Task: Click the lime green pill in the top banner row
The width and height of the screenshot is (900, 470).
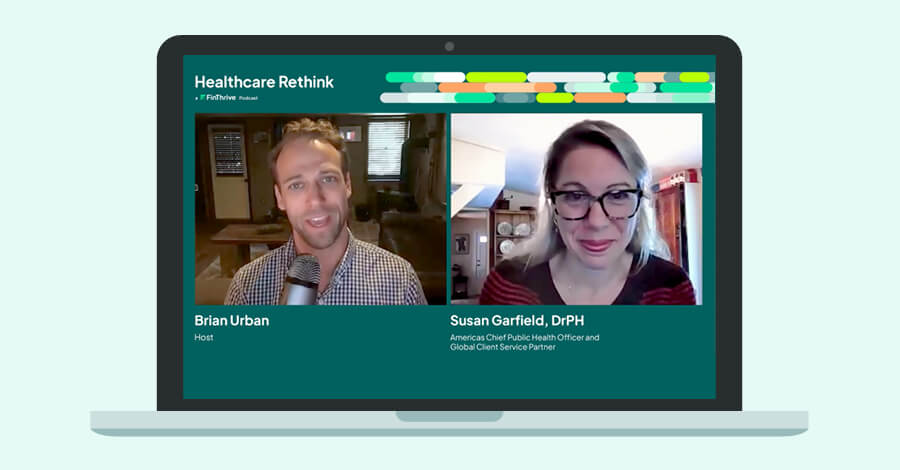Action: (x=496, y=77)
